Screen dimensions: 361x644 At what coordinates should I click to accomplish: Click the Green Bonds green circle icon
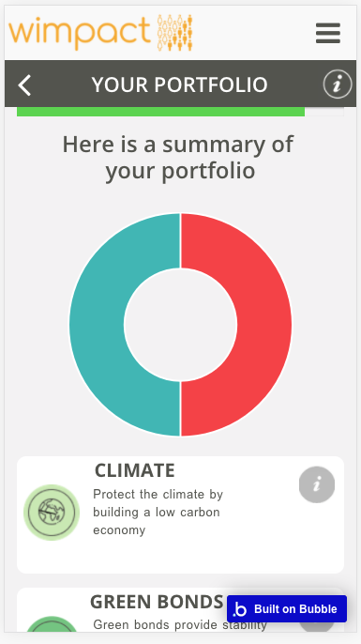[x=52, y=624]
